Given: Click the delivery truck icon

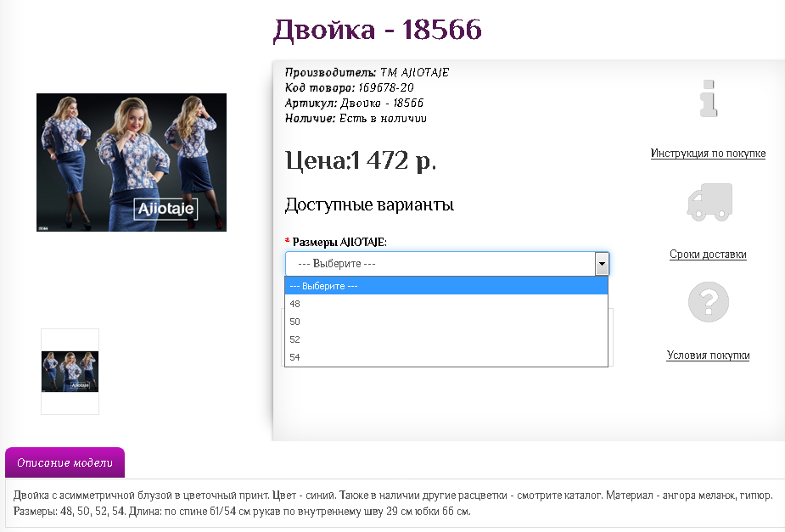Looking at the screenshot, I should pos(709,202).
